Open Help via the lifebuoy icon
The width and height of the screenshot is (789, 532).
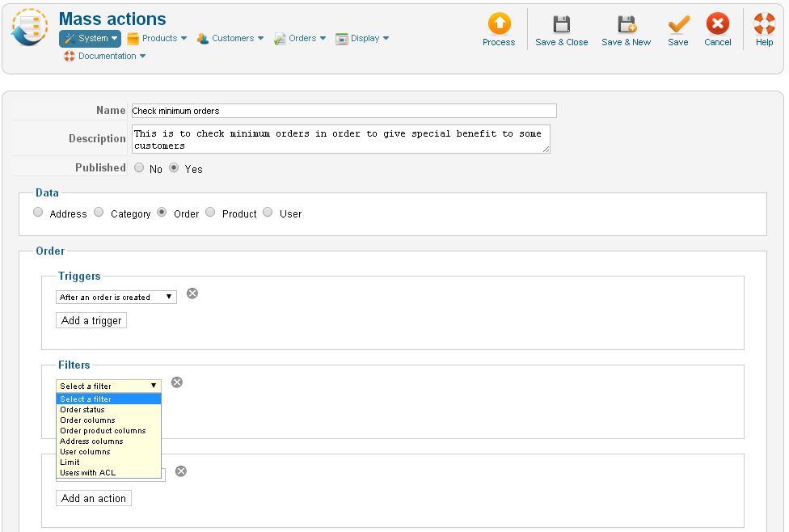(x=764, y=24)
